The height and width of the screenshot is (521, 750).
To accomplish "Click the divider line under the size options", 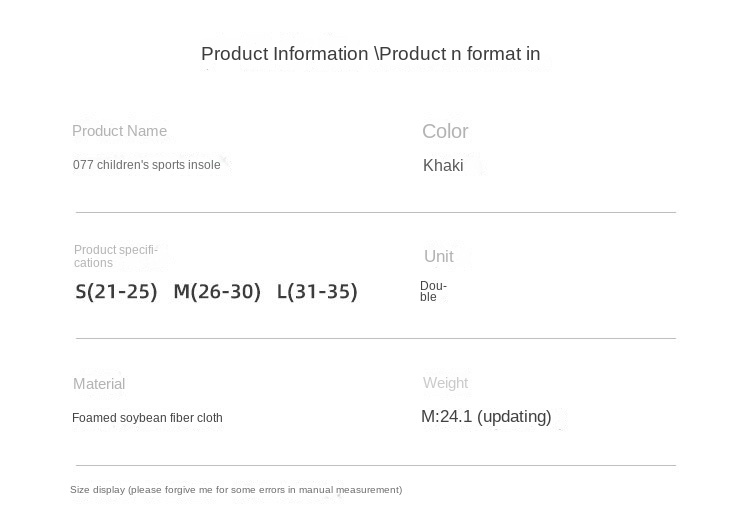I will point(375,338).
